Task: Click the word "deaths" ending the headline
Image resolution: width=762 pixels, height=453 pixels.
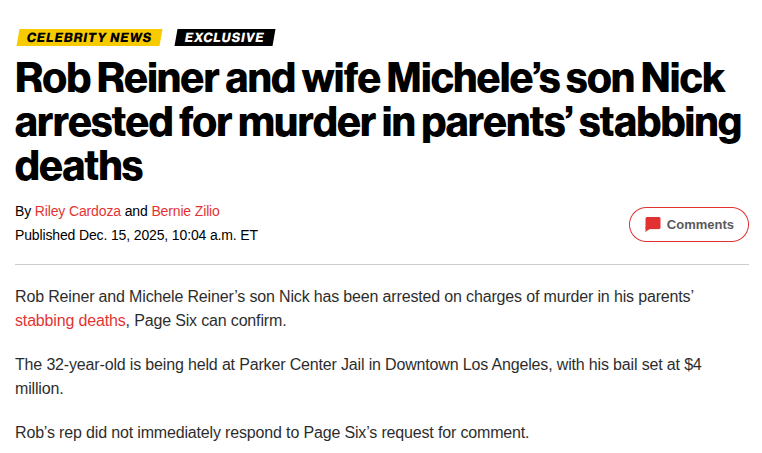Action: point(79,164)
